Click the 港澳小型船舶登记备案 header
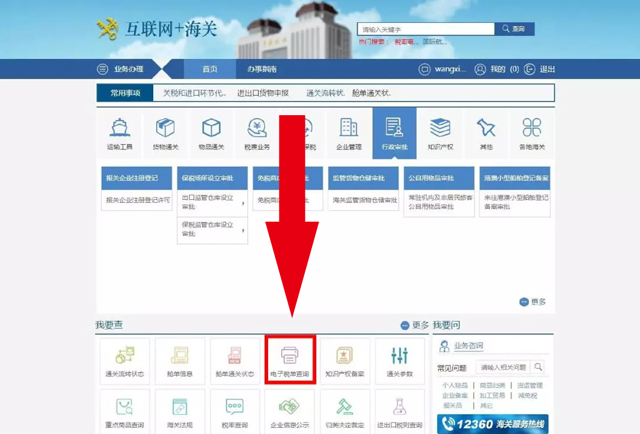 [x=515, y=178]
